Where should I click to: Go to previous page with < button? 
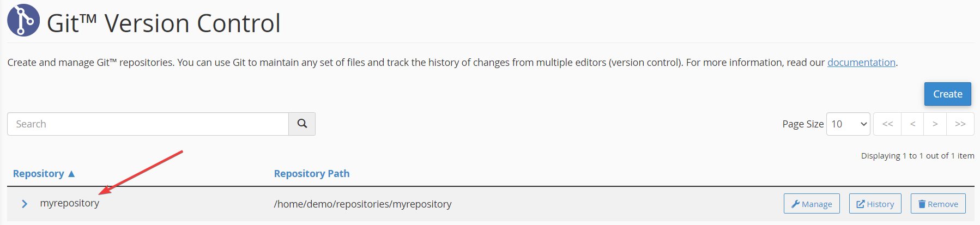(912, 124)
